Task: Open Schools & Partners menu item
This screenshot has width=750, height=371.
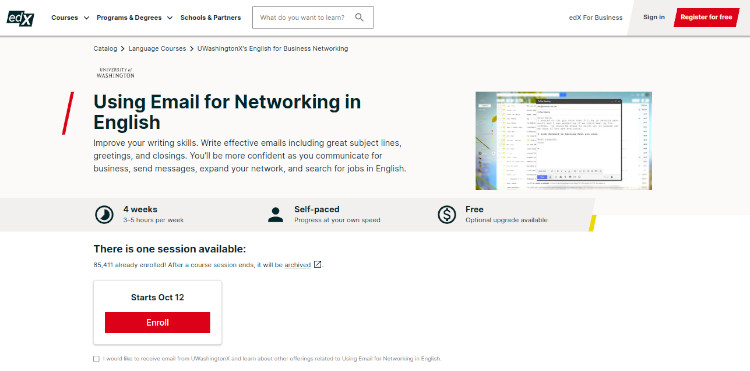Action: [x=210, y=18]
